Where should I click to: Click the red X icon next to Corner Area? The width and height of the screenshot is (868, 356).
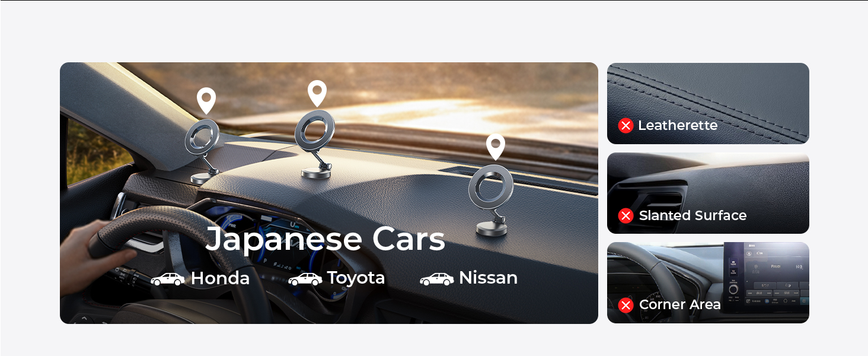[x=626, y=305]
